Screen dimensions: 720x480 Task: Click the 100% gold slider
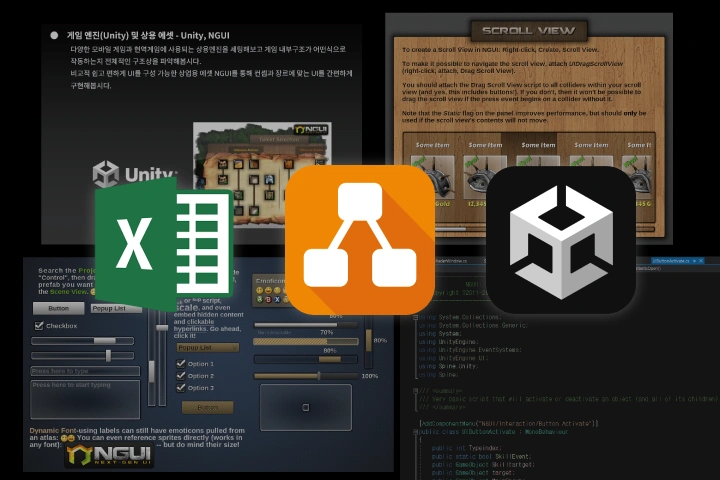(x=306, y=376)
